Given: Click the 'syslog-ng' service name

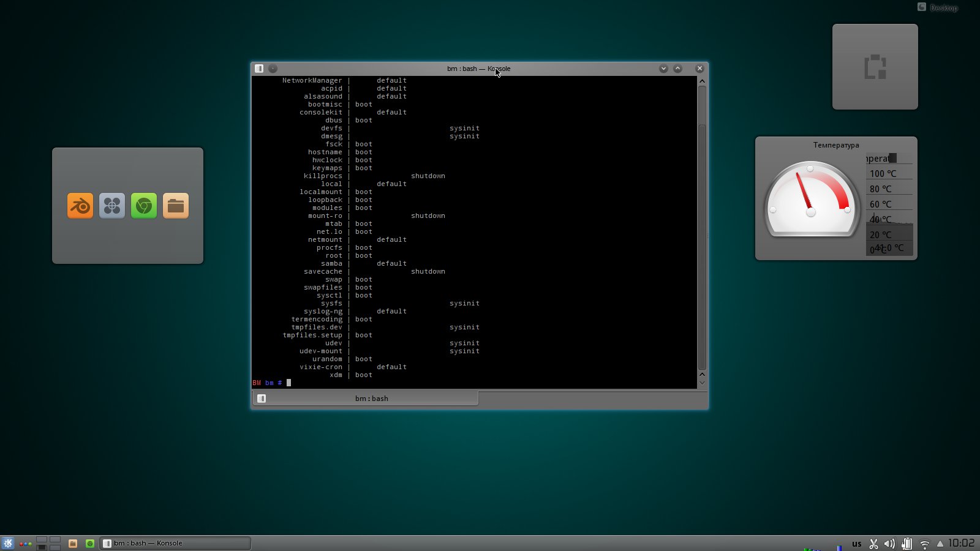Looking at the screenshot, I should pos(323,311).
